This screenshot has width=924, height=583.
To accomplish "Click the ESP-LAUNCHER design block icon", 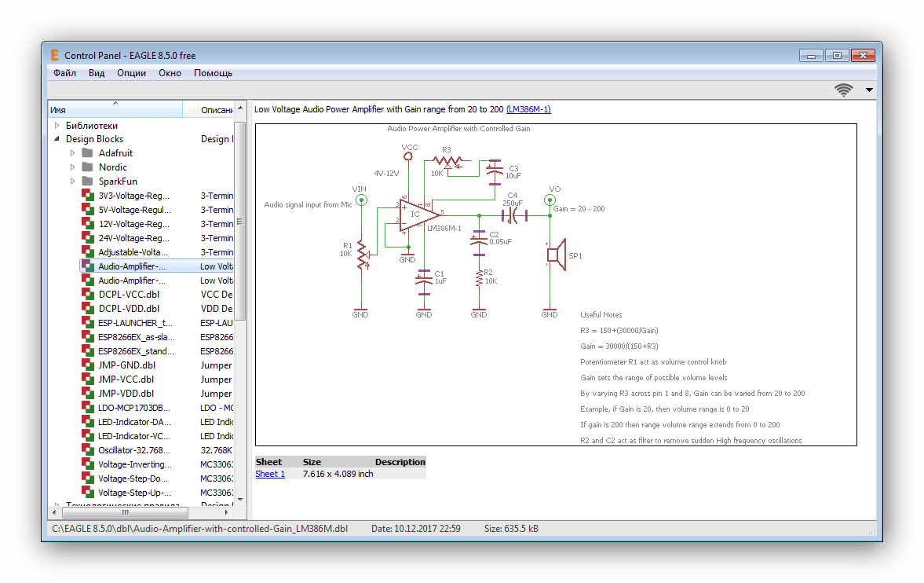I will click(87, 323).
